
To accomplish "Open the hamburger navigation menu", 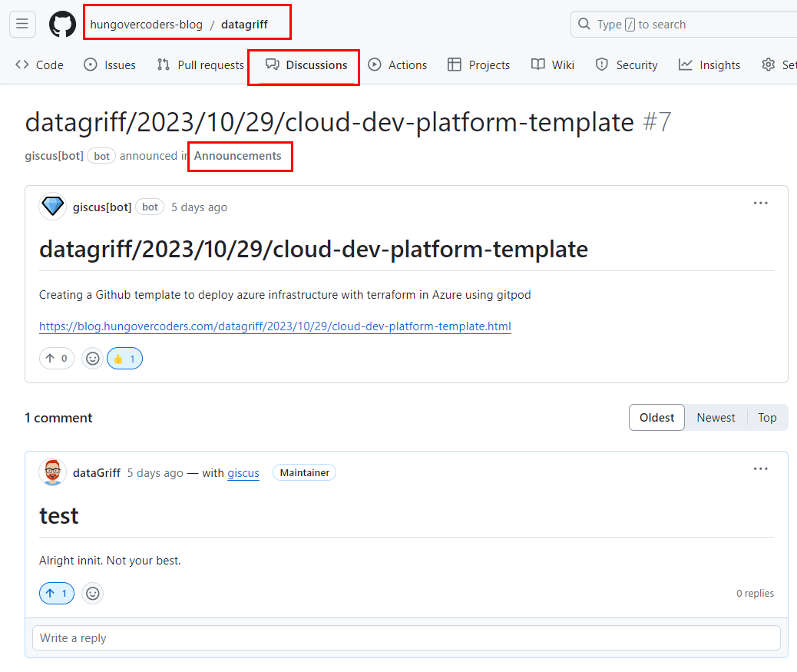I will coord(22,24).
